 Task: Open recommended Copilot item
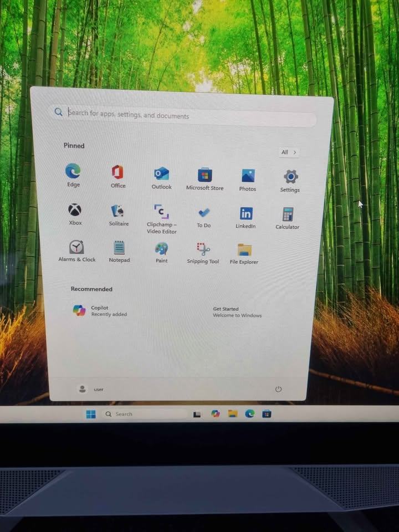click(x=100, y=310)
